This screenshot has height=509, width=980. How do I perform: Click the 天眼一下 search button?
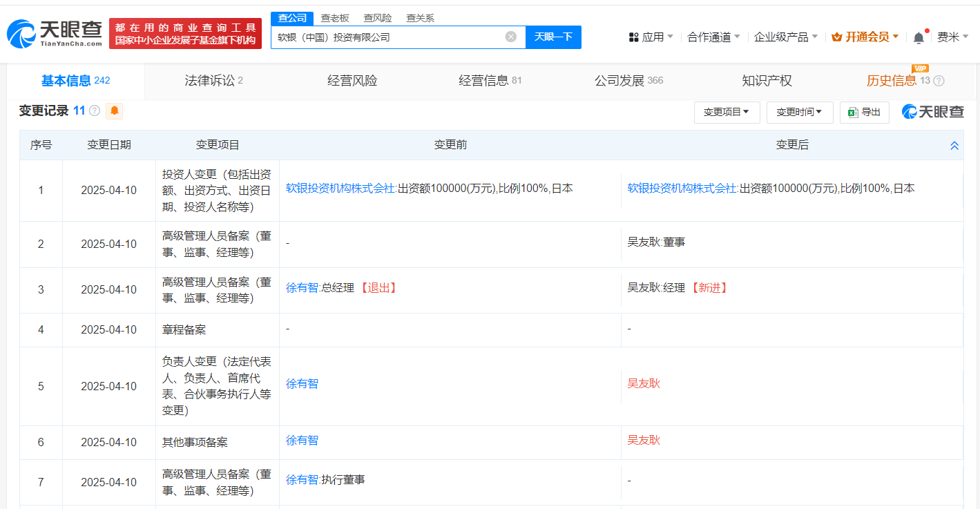click(553, 37)
